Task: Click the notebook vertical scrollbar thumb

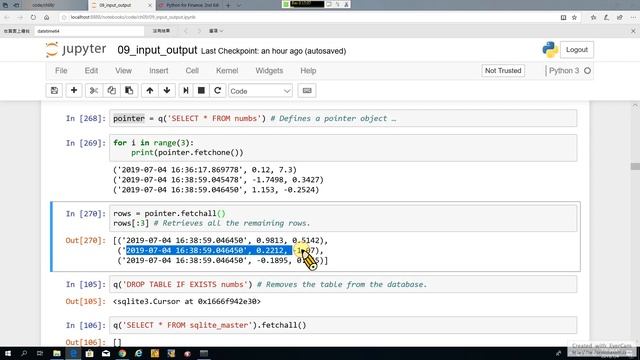Action: pos(635,166)
